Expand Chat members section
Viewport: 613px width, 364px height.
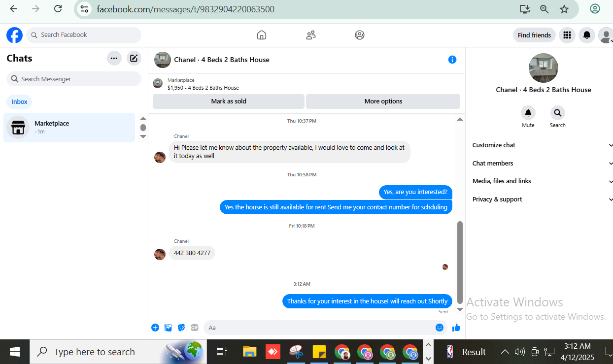(x=542, y=164)
